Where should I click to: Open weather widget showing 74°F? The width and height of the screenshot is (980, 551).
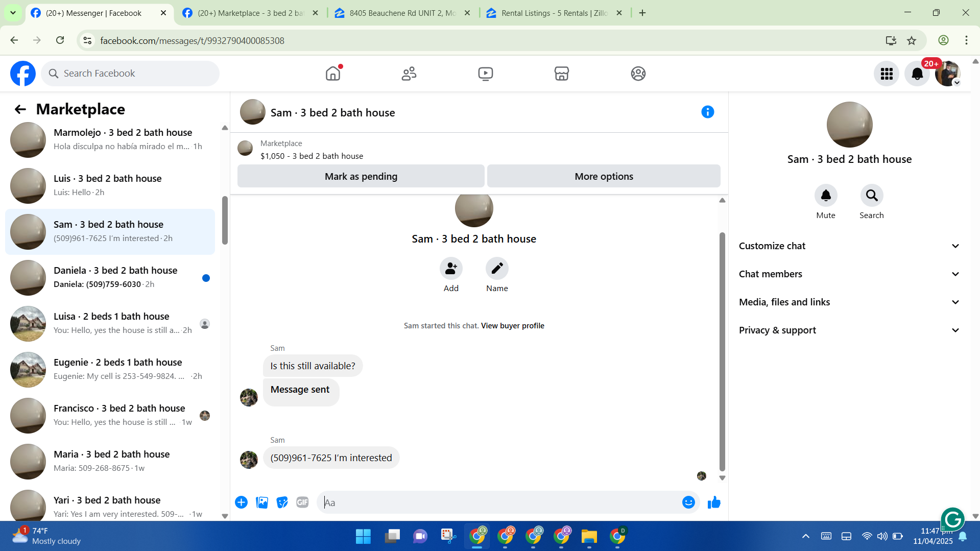coord(46,536)
